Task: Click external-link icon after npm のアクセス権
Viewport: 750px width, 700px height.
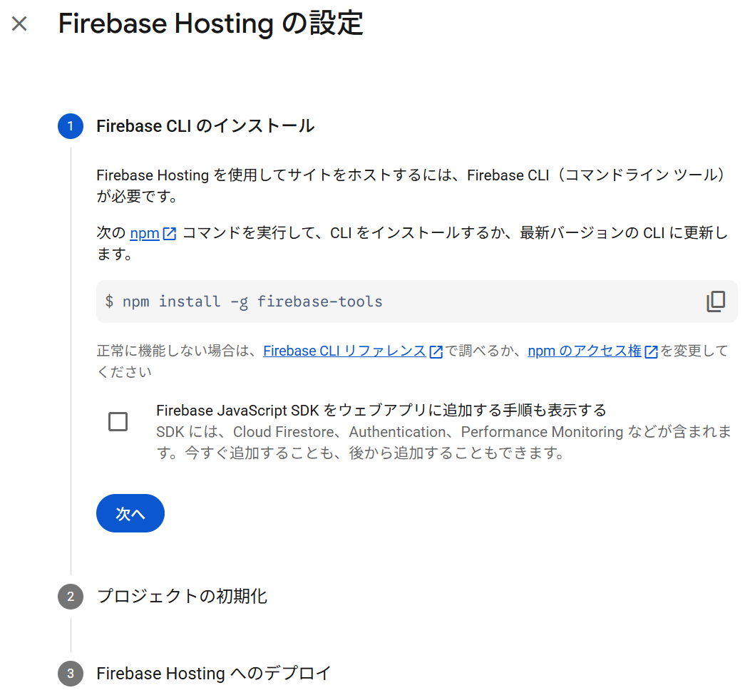Action: (651, 351)
